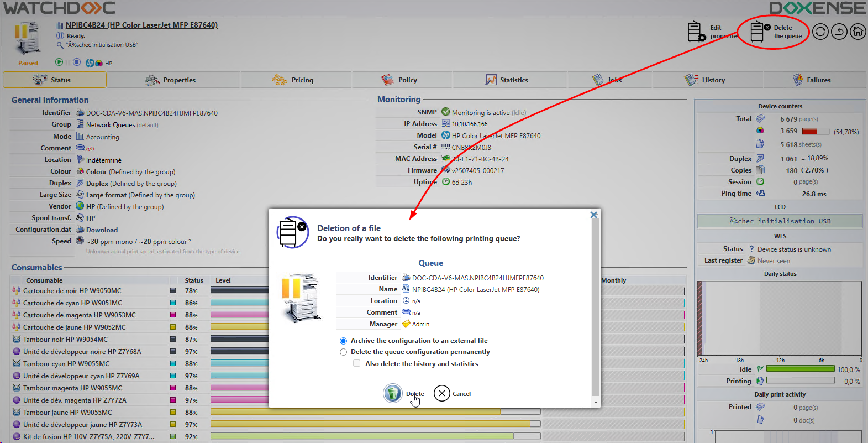Click cyan swatch for Tambour cyan

click(173, 363)
